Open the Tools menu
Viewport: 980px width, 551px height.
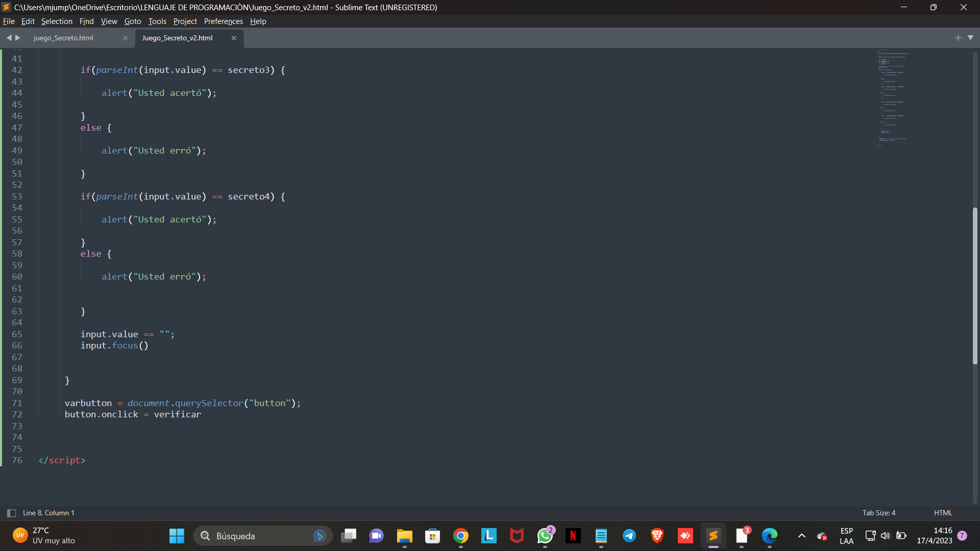157,21
